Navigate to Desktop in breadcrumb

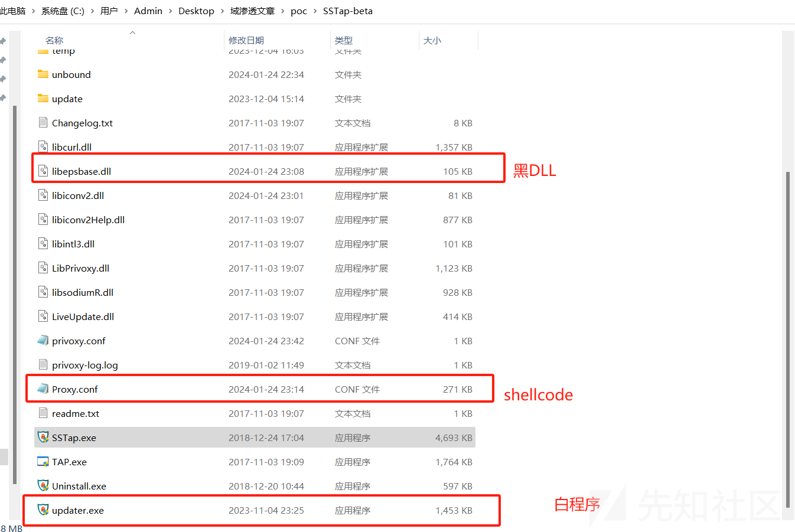pyautogui.click(x=196, y=11)
